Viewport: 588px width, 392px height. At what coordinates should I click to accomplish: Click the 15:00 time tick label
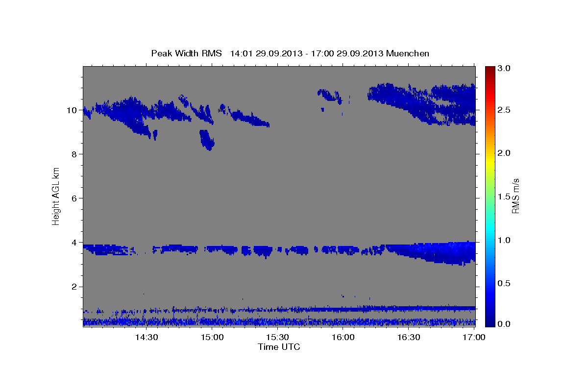pos(212,338)
